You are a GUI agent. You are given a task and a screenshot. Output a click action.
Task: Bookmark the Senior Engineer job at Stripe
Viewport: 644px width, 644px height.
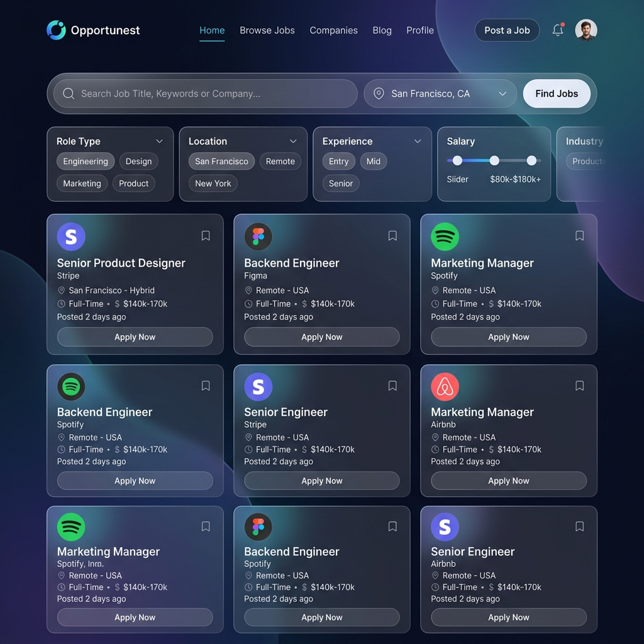pos(392,386)
